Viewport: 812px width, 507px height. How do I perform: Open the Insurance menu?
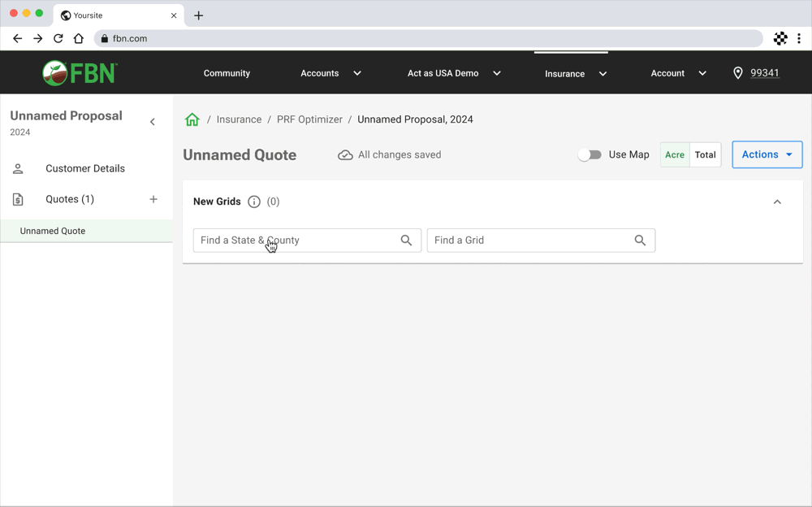coord(564,74)
